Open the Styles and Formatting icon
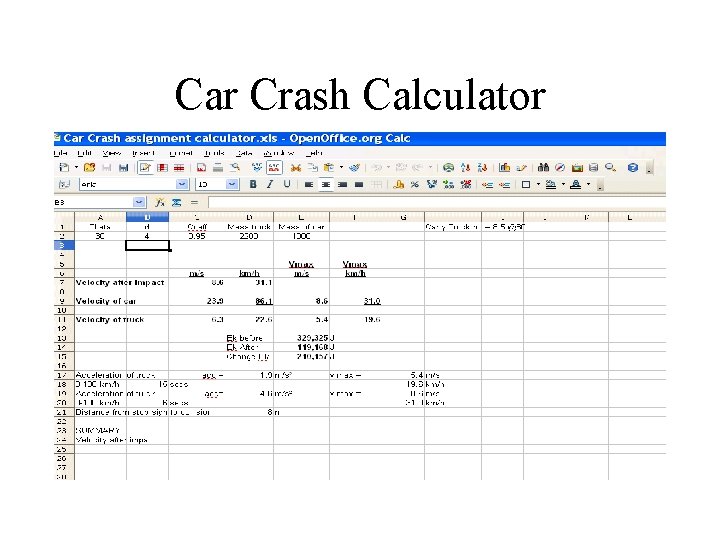The width and height of the screenshot is (720, 540). click(x=64, y=185)
